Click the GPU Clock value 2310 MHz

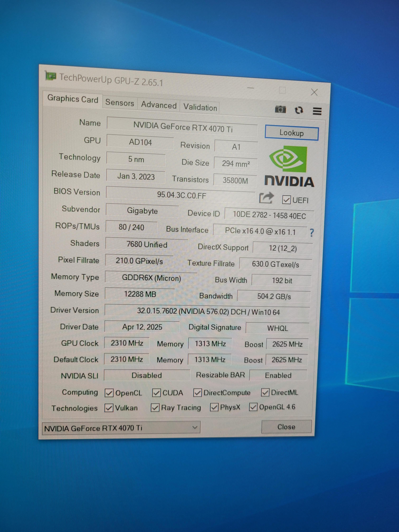pyautogui.click(x=127, y=343)
